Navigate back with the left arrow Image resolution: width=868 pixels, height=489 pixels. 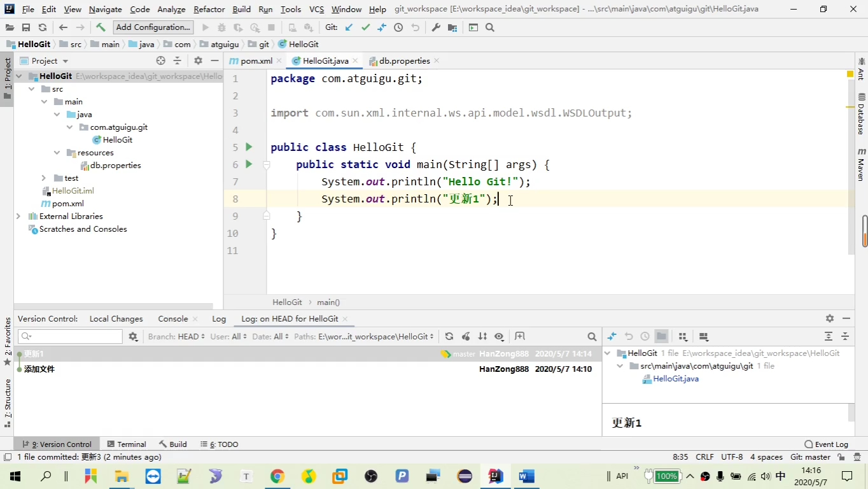[63, 27]
